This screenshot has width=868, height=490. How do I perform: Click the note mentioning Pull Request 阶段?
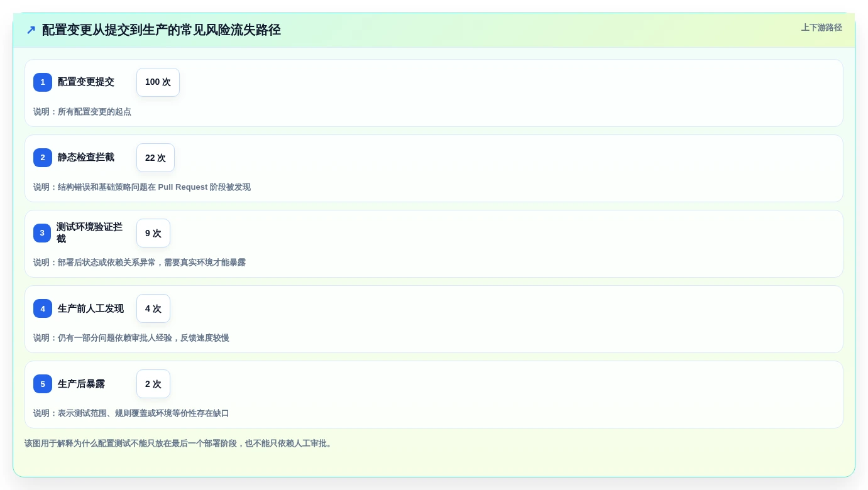[142, 187]
